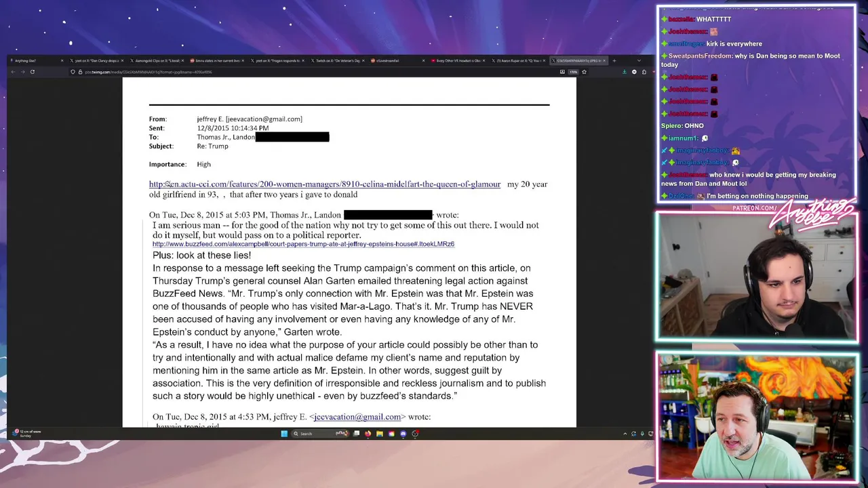868x488 pixels.
Task: Open the new tab plus button
Action: click(x=614, y=60)
